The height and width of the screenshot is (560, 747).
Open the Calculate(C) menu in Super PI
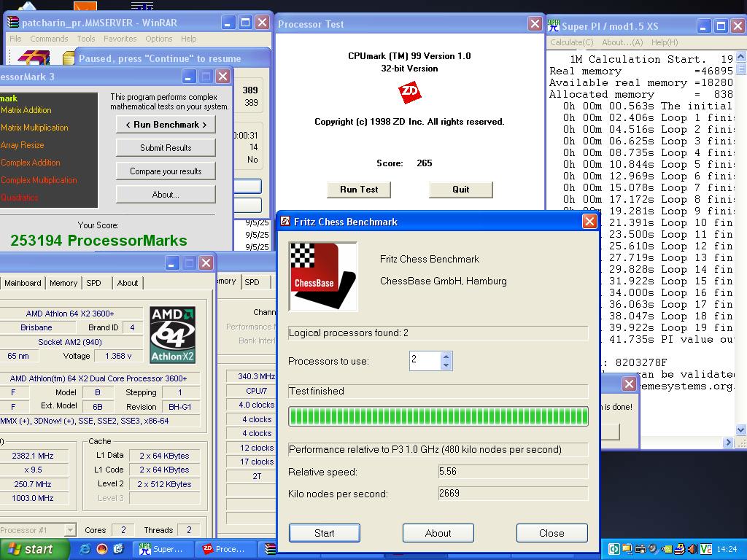[572, 42]
